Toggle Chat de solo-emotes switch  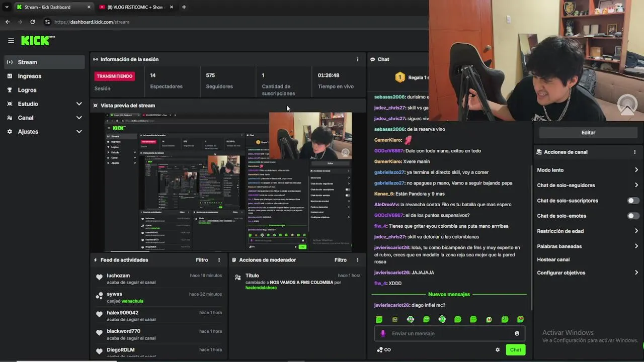pyautogui.click(x=633, y=216)
